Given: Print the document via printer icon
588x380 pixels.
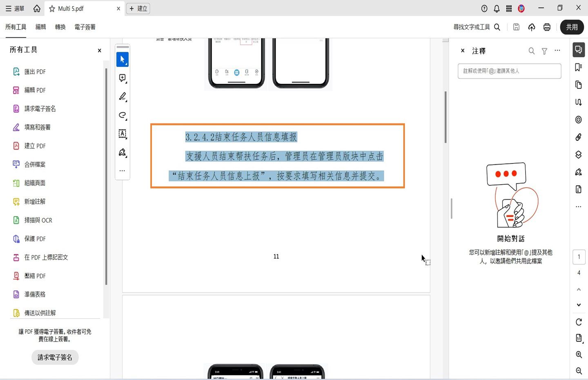Looking at the screenshot, I should point(547,27).
